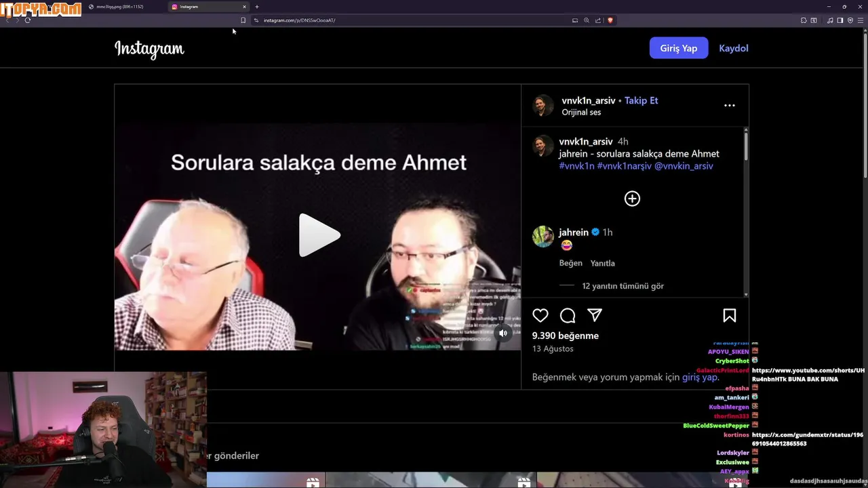Viewport: 868px width, 488px height.
Task: Reload the page
Action: click(28, 20)
